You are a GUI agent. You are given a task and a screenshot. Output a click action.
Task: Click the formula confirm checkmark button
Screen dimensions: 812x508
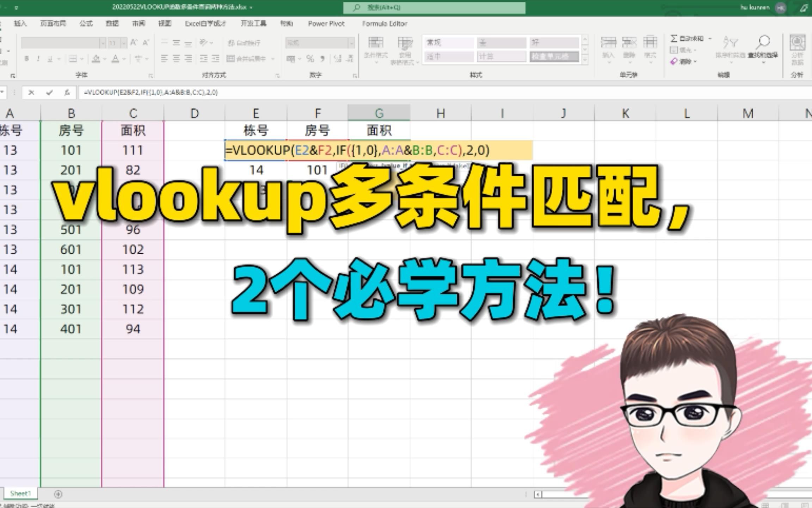[x=49, y=93]
